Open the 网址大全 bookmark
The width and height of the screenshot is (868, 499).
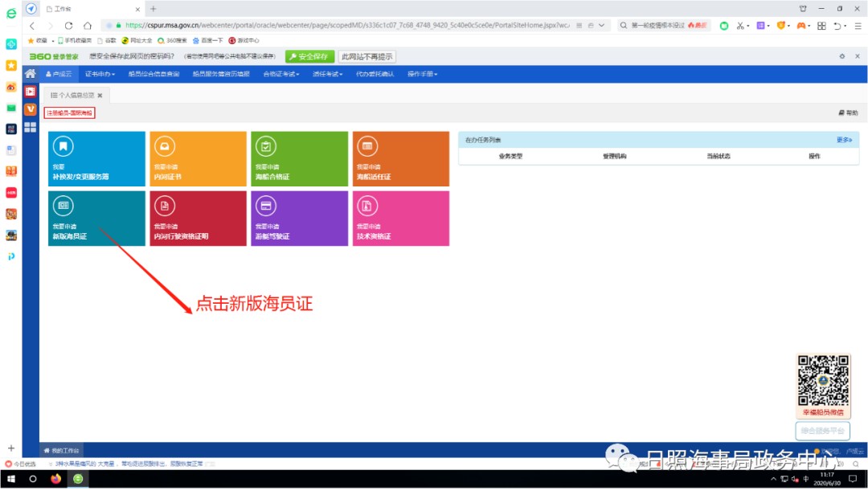(x=137, y=40)
